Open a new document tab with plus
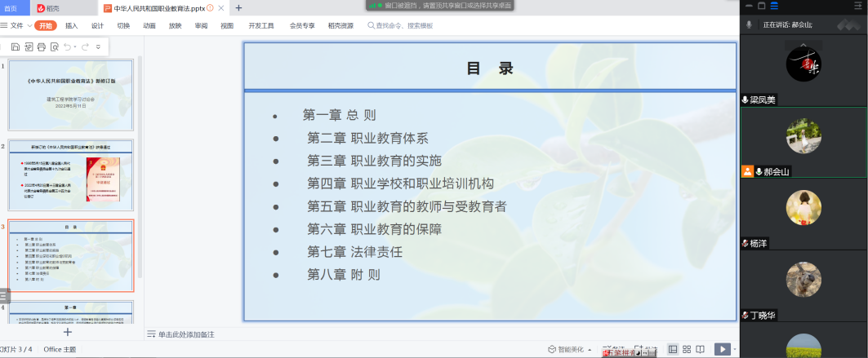This screenshot has height=358, width=868. [x=238, y=7]
